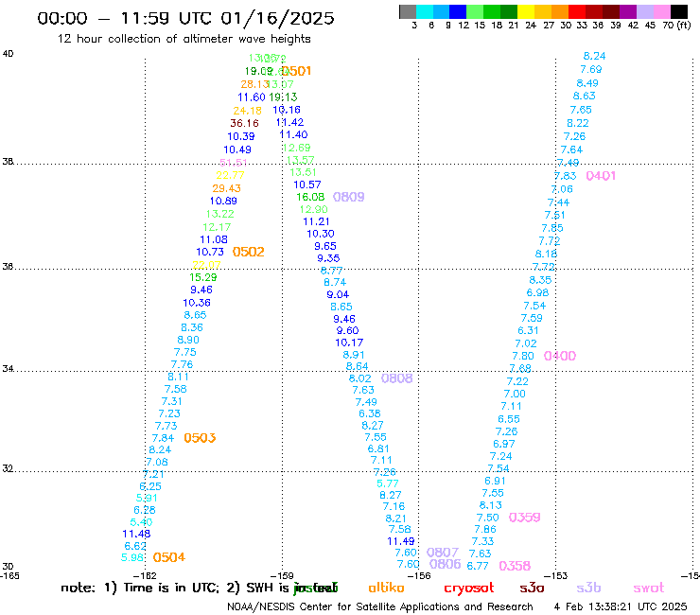Click the 0502 orange time marker
Viewport: 700px width, 615px height.
pos(248,252)
